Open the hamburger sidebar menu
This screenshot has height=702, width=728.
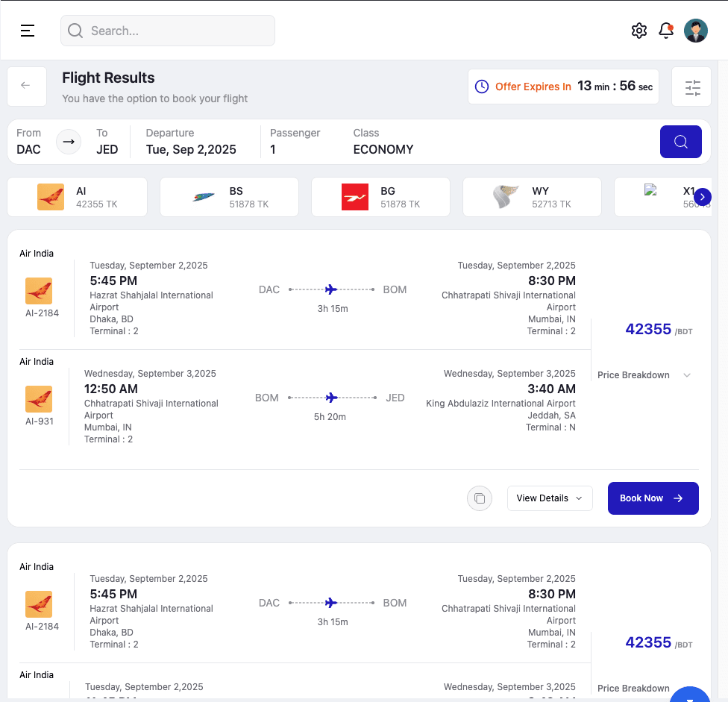(28, 31)
